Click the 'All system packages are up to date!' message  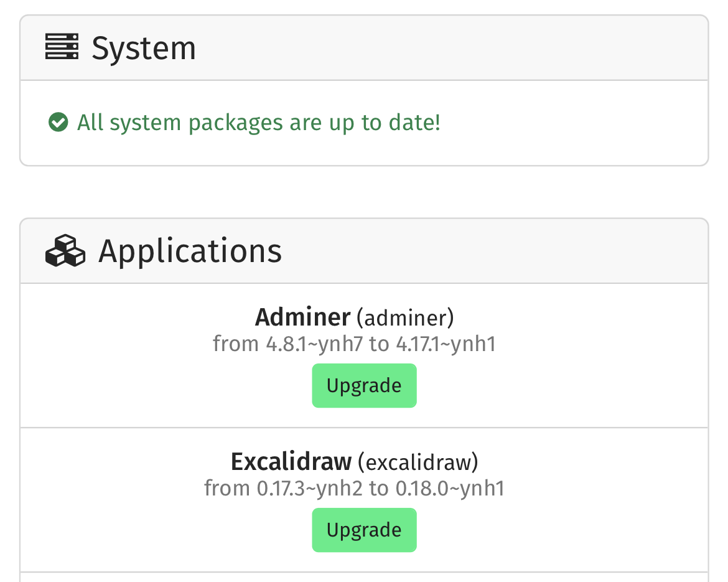(259, 123)
